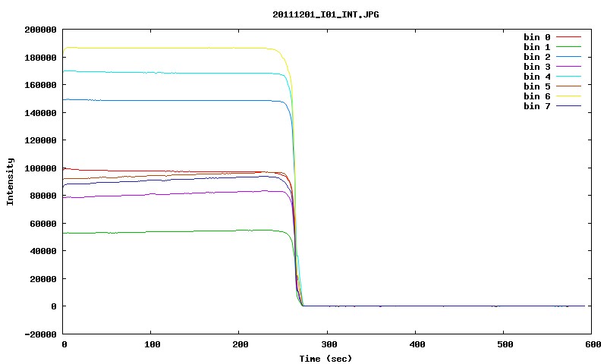Click the 60000 y-axis tick label
This screenshot has height=364, width=607.
[x=43, y=224]
